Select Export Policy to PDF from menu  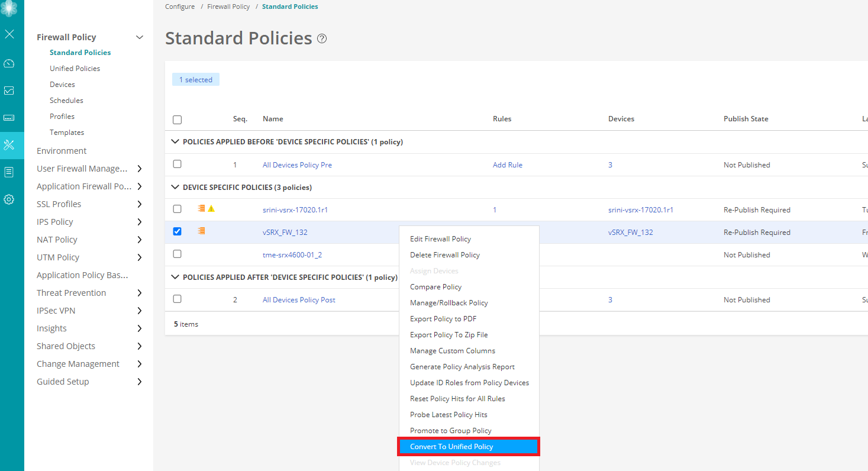pos(443,319)
